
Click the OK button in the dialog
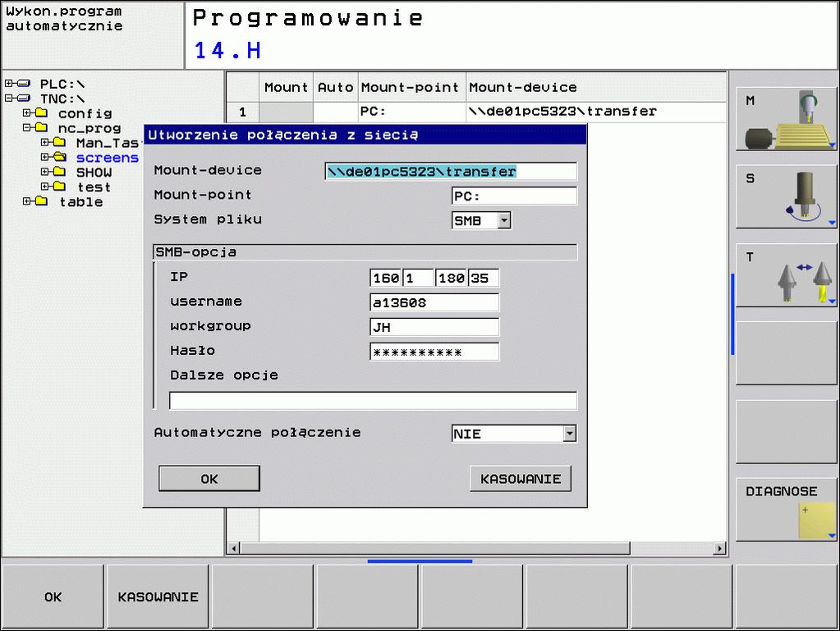(209, 479)
